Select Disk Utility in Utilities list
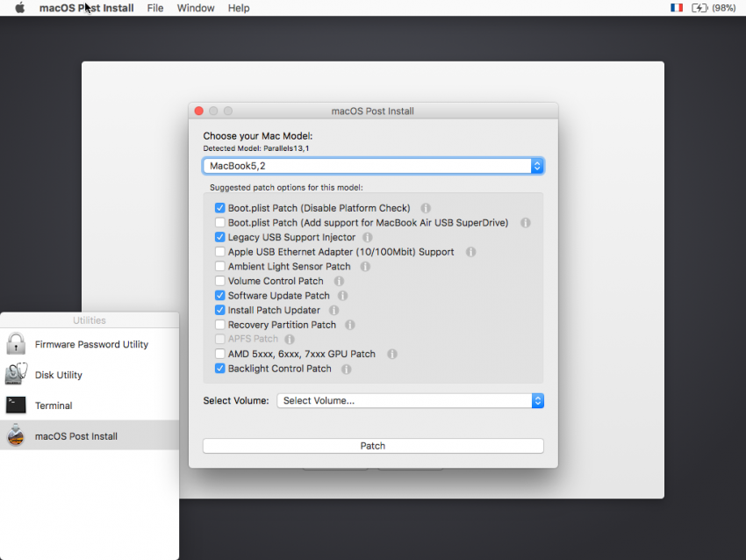The height and width of the screenshot is (560, 746). click(x=90, y=375)
